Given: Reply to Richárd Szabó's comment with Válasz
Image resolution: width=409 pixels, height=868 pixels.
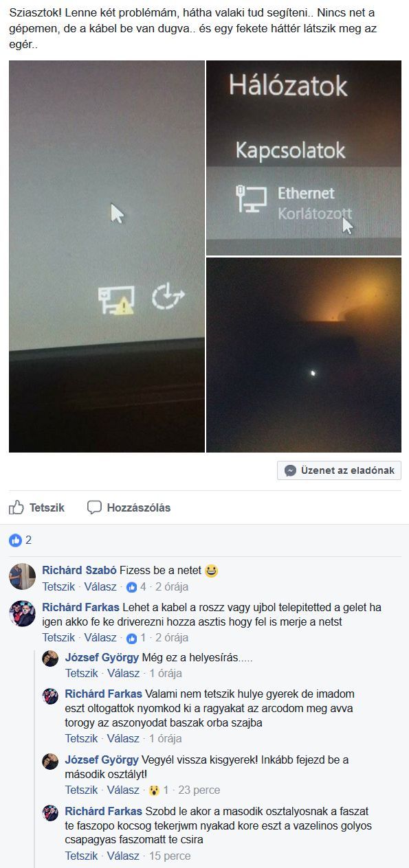Looking at the screenshot, I should (101, 587).
